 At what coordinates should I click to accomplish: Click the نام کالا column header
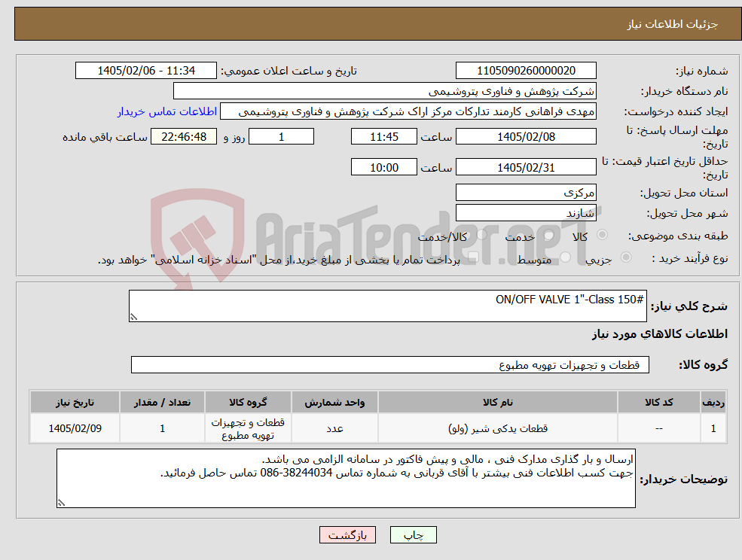click(x=498, y=403)
